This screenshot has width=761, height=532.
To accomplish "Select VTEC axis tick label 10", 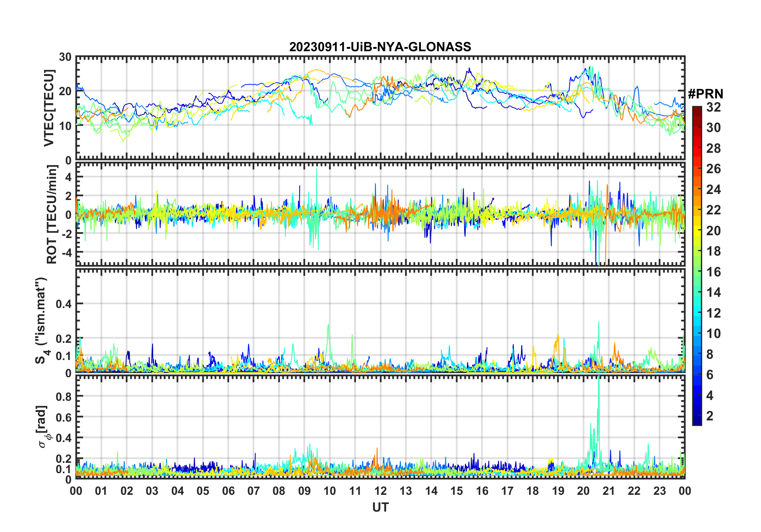I will point(65,126).
